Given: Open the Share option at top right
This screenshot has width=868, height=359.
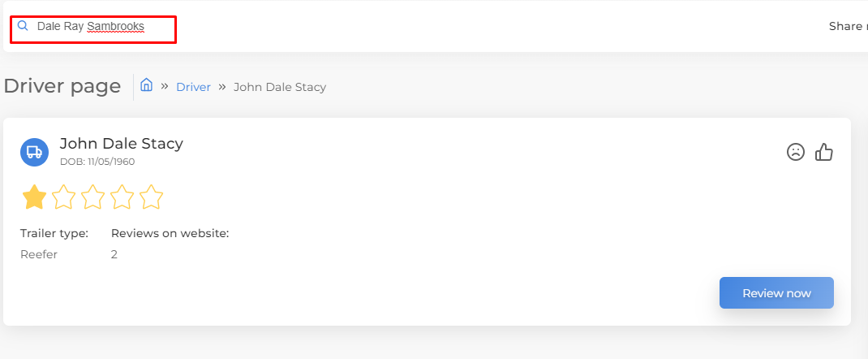Looking at the screenshot, I should 848,26.
